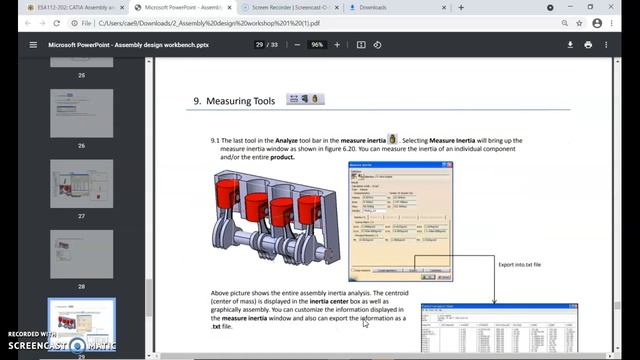Rotate the document counterclockwise
640x360 pixels.
pyautogui.click(x=377, y=45)
